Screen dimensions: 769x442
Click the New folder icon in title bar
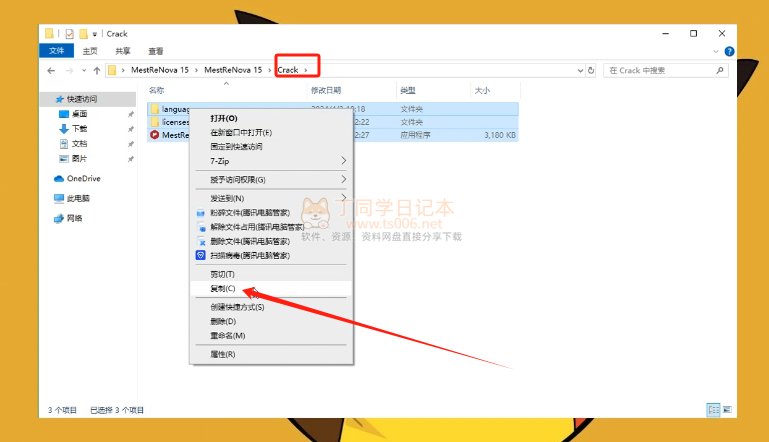[x=83, y=34]
